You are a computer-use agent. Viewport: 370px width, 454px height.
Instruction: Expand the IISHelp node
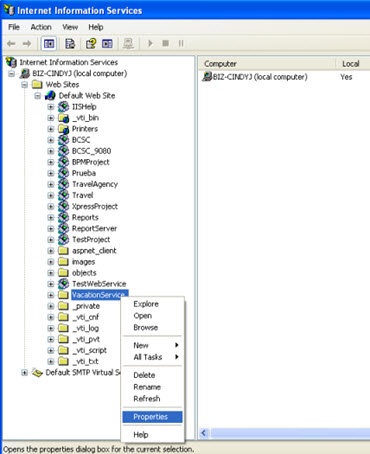[x=51, y=107]
